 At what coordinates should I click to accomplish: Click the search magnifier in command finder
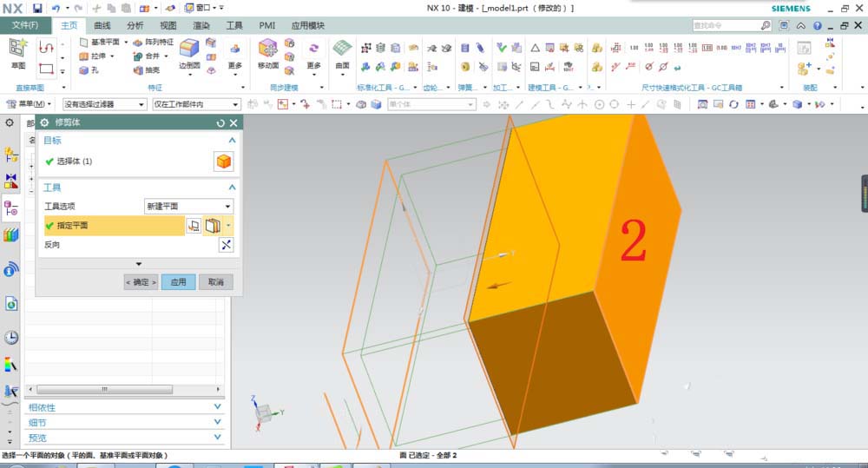[x=765, y=25]
